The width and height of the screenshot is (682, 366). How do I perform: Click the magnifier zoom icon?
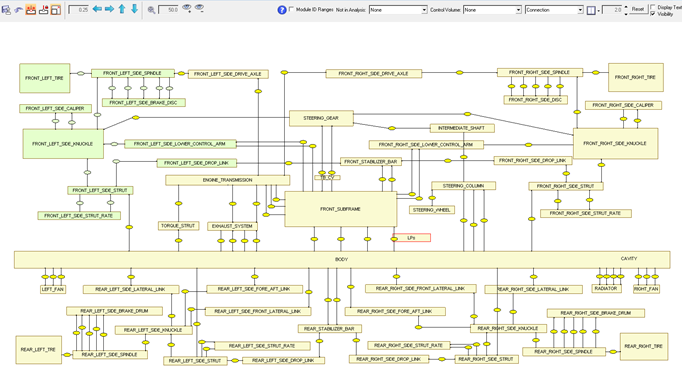tap(151, 10)
